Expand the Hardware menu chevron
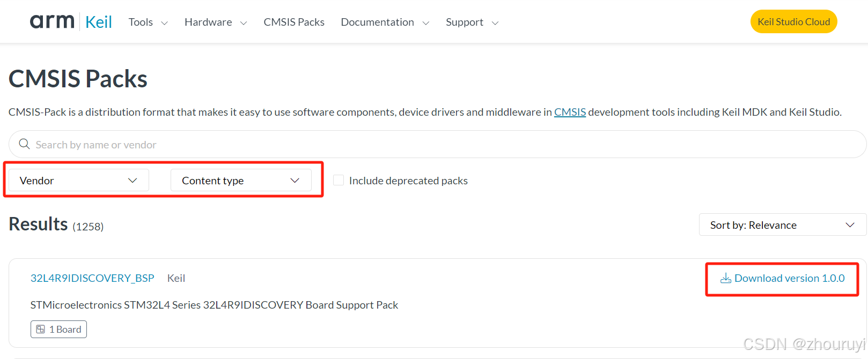868x359 pixels. click(244, 23)
